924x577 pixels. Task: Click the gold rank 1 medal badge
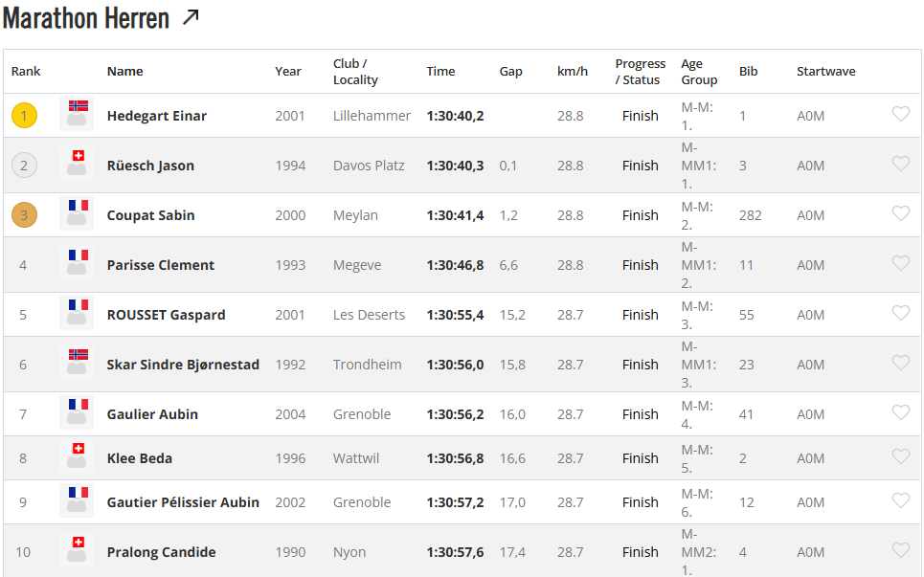click(24, 116)
